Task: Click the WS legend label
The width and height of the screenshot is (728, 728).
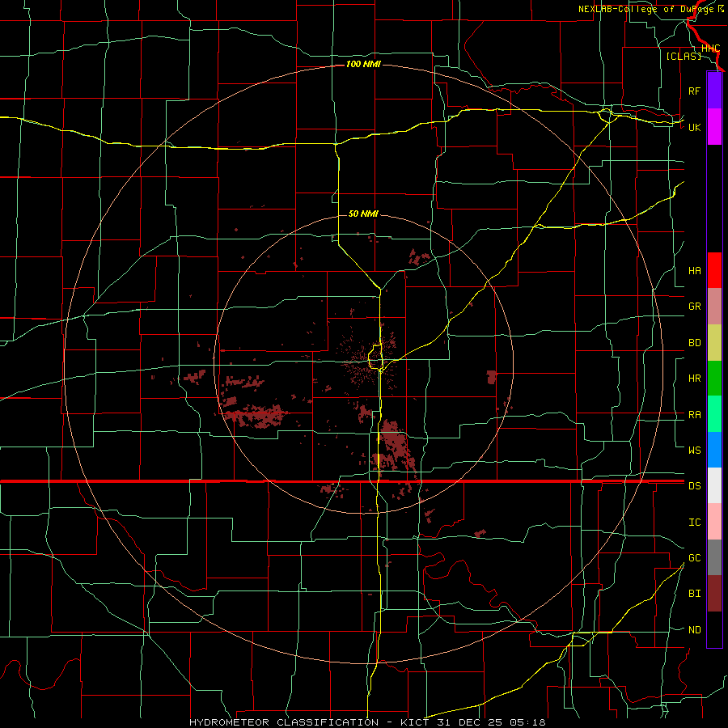Action: pyautogui.click(x=694, y=450)
